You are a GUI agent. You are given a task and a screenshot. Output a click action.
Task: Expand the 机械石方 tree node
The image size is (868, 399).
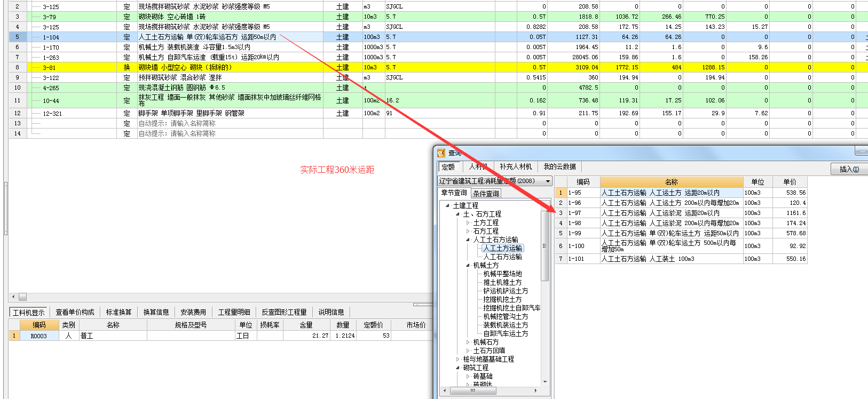coord(468,342)
